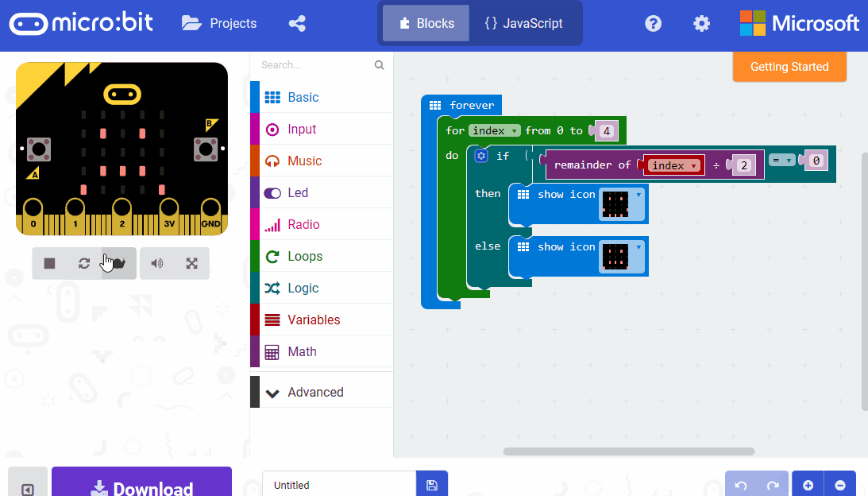The height and width of the screenshot is (496, 868).
Task: Switch to the JavaScript editor tab
Action: [x=523, y=23]
